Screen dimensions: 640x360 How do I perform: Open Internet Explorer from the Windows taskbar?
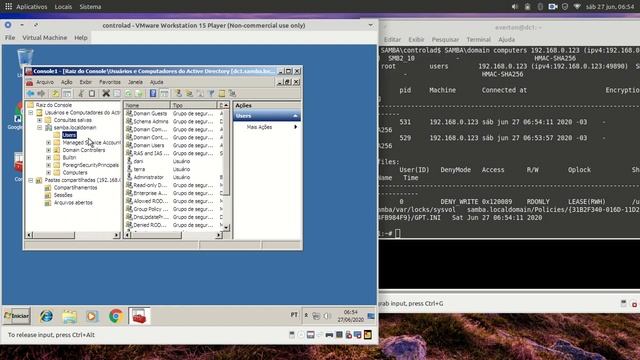tap(46, 316)
